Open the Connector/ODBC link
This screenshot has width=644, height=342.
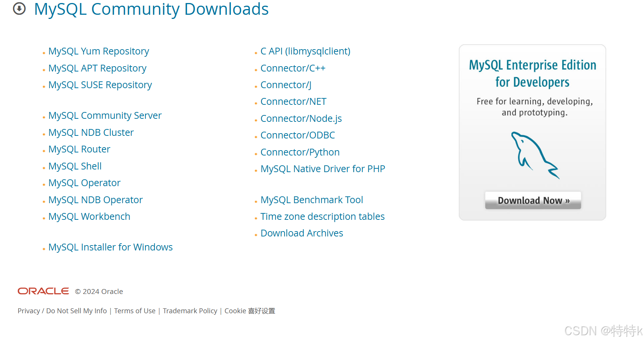click(x=298, y=135)
